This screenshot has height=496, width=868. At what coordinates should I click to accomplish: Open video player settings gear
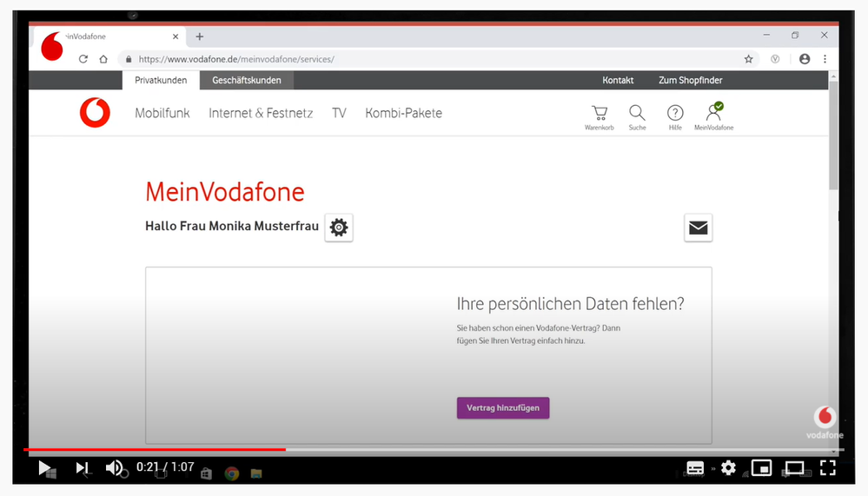728,468
